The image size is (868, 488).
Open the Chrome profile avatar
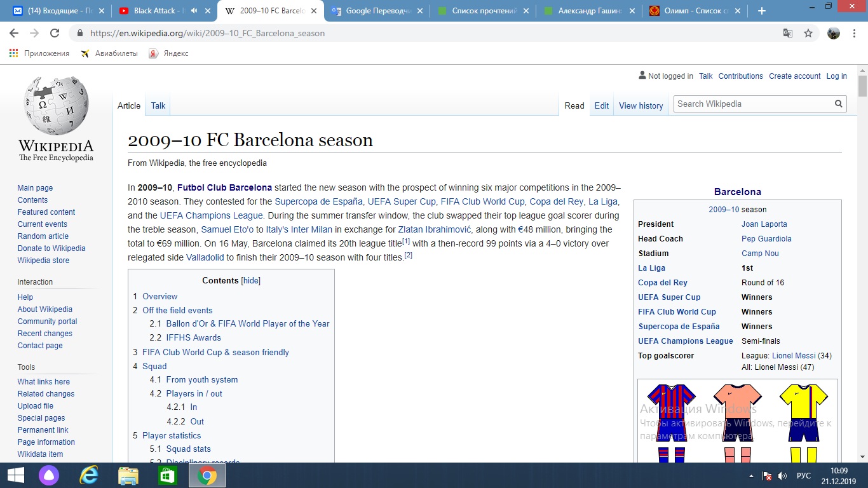834,33
